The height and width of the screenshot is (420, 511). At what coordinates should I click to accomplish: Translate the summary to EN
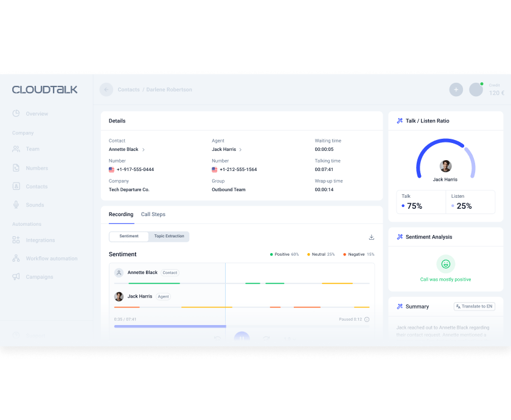[x=474, y=306]
